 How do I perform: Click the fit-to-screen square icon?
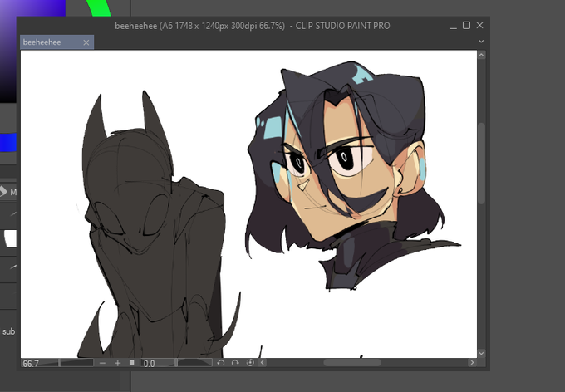pyautogui.click(x=132, y=362)
